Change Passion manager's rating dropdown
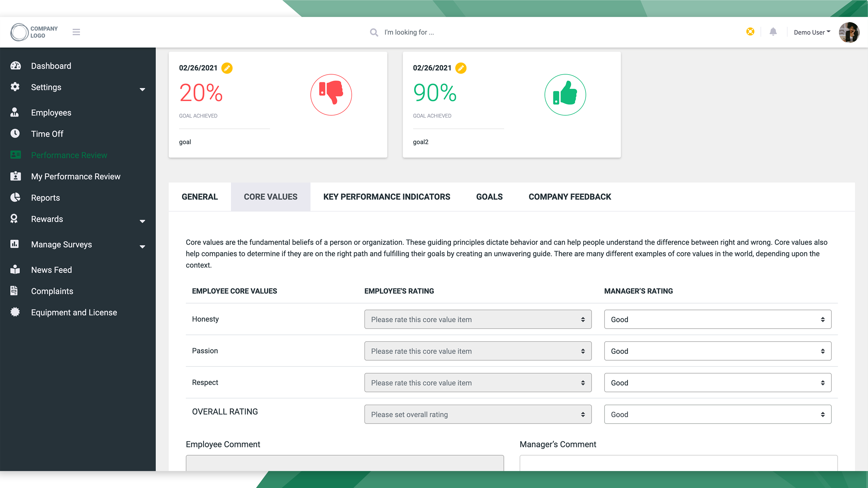 tap(717, 351)
